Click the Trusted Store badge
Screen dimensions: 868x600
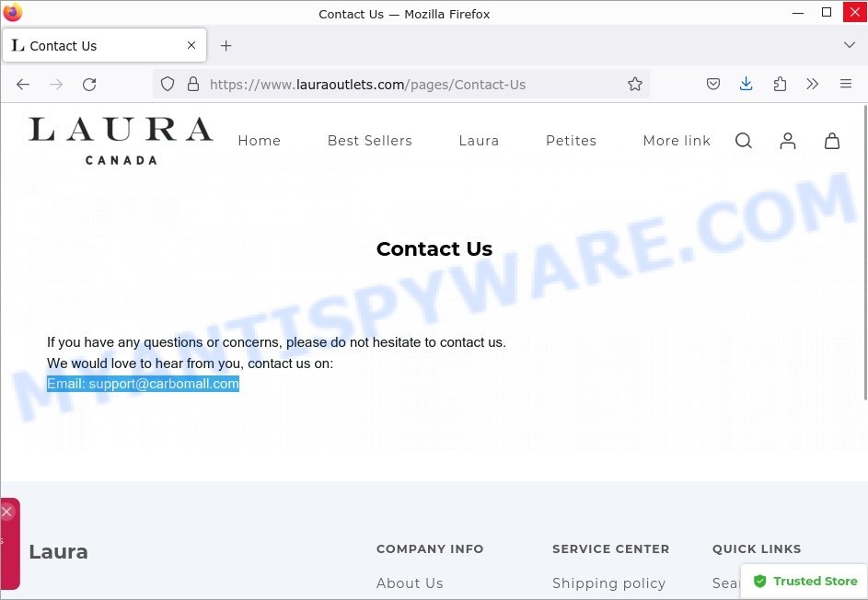(x=804, y=582)
